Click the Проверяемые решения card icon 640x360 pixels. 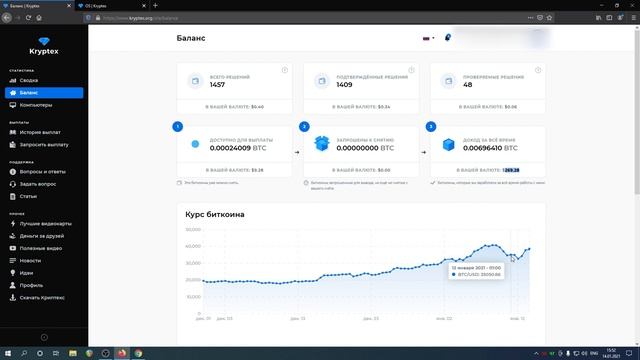pos(449,81)
